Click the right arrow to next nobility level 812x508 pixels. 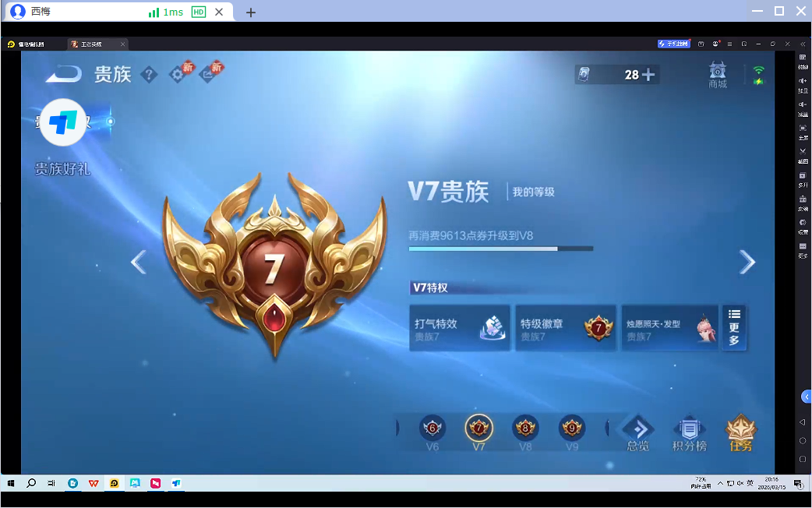[x=747, y=262]
